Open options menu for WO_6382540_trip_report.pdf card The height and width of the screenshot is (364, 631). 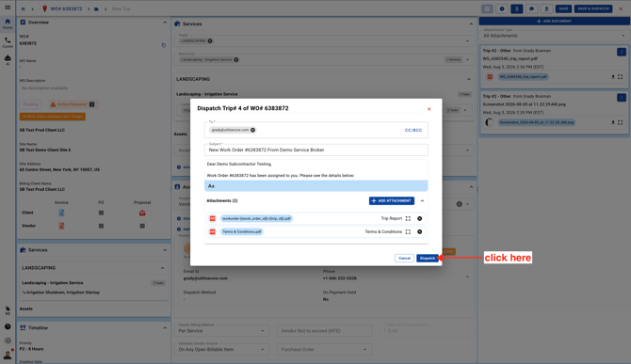622,52
